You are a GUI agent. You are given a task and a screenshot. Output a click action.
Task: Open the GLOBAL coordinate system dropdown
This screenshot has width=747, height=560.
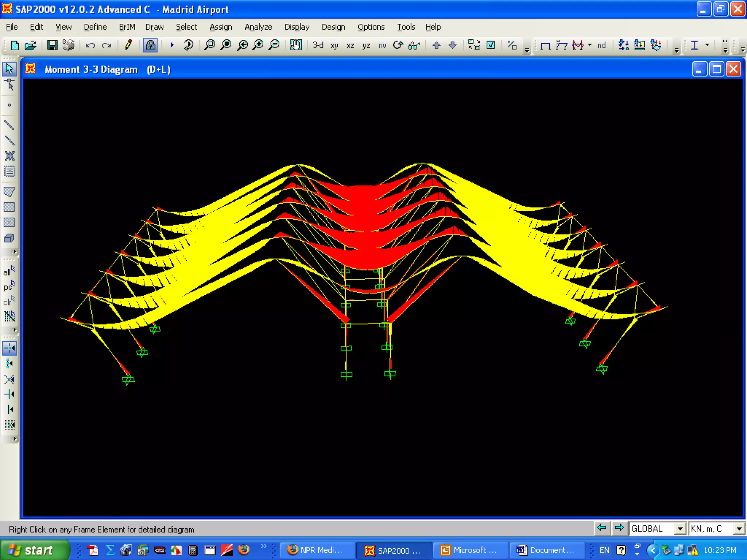(x=680, y=529)
